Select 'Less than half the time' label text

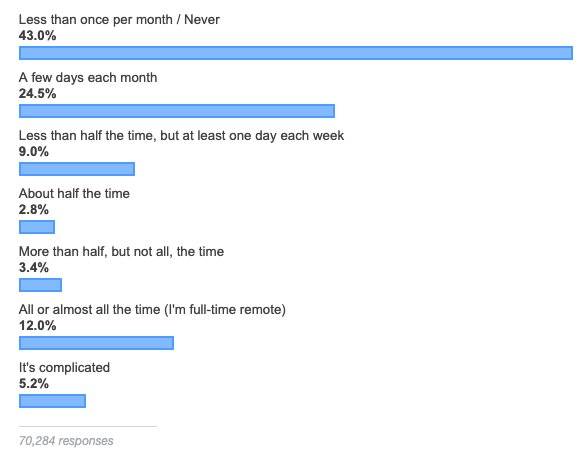(x=86, y=136)
